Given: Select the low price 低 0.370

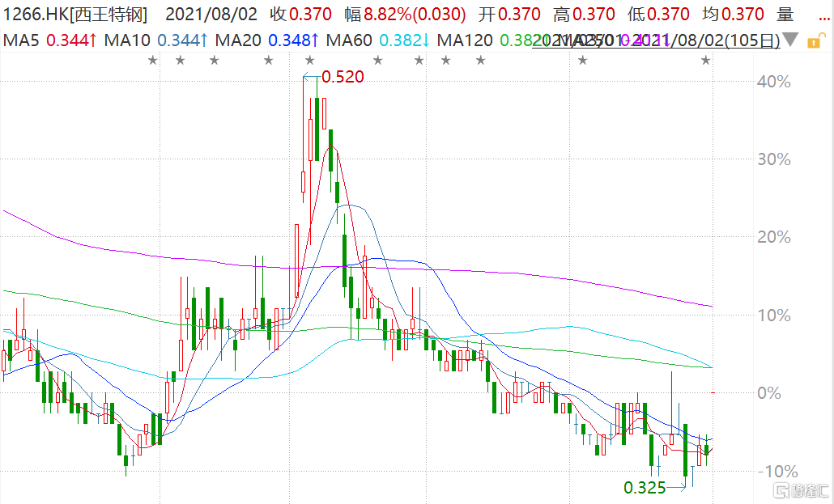Looking at the screenshot, I should coord(658,15).
